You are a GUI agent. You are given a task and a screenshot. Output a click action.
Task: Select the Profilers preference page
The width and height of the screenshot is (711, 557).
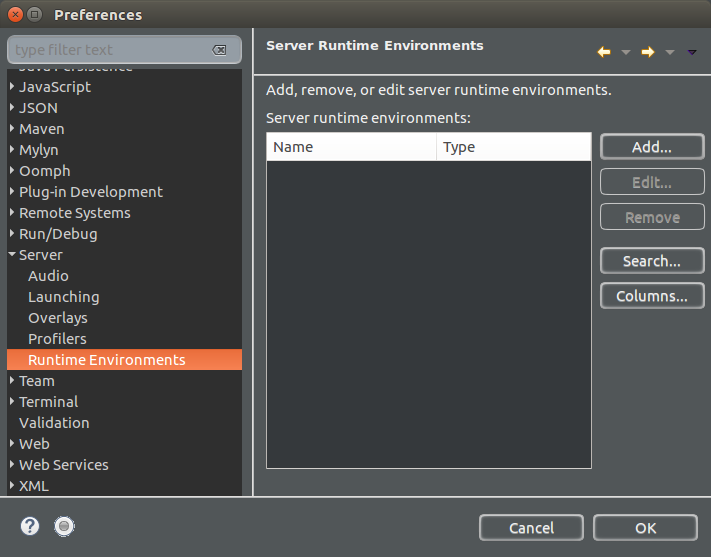[57, 339]
